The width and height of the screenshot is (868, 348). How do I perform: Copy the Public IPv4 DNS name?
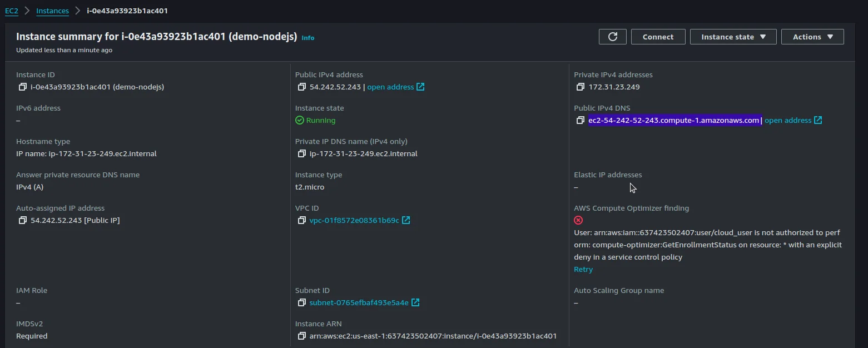click(x=581, y=121)
